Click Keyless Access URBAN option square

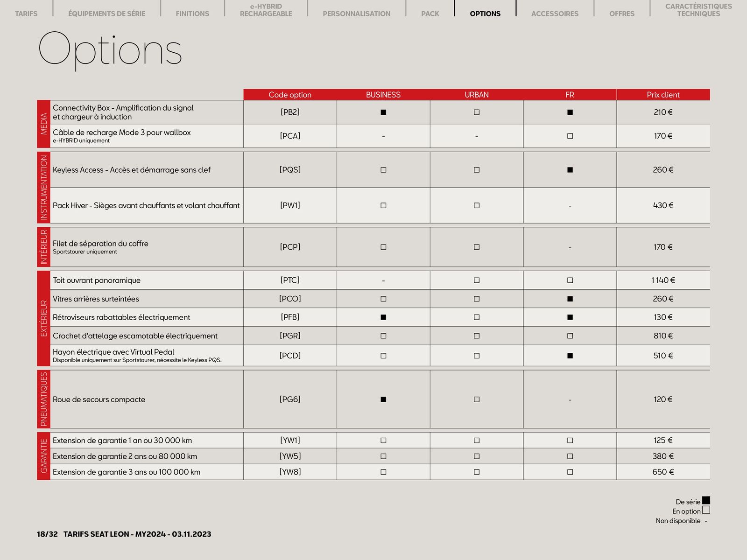(x=477, y=170)
